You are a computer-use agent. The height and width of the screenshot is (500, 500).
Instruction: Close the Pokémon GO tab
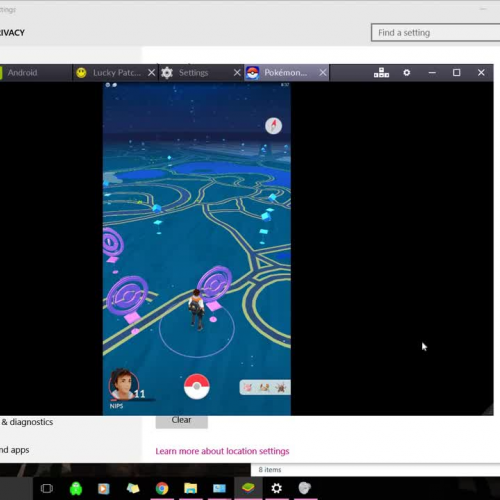coord(323,73)
